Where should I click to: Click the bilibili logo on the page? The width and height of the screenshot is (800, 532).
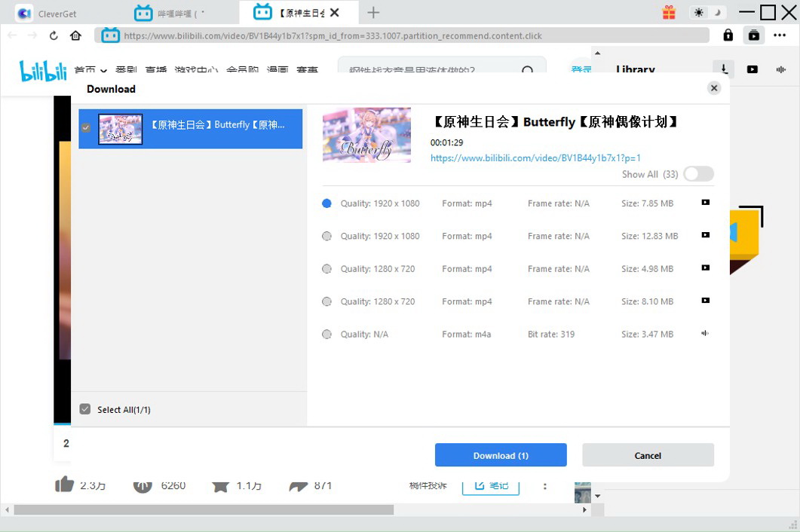41,70
